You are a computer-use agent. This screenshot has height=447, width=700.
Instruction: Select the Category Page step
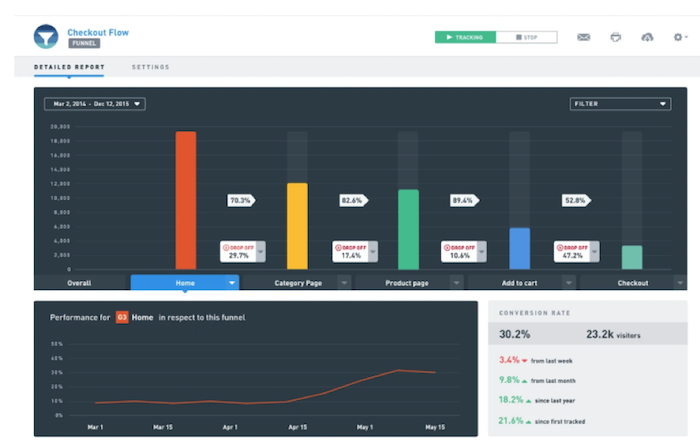(x=298, y=283)
